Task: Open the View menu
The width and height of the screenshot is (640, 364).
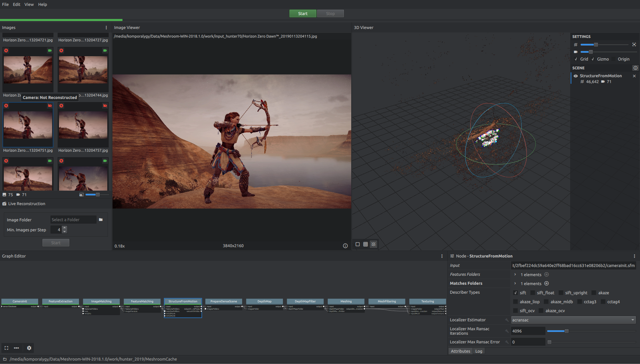Action: point(29,4)
